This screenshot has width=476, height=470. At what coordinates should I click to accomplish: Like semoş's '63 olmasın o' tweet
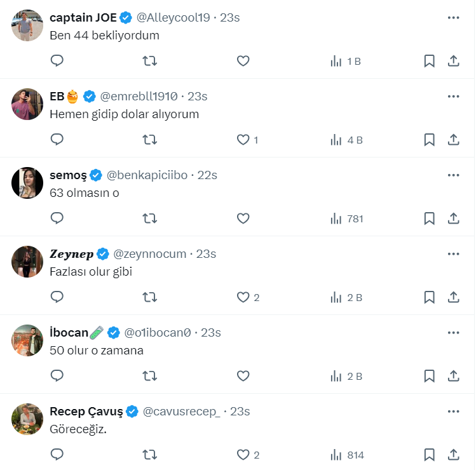coord(243,218)
